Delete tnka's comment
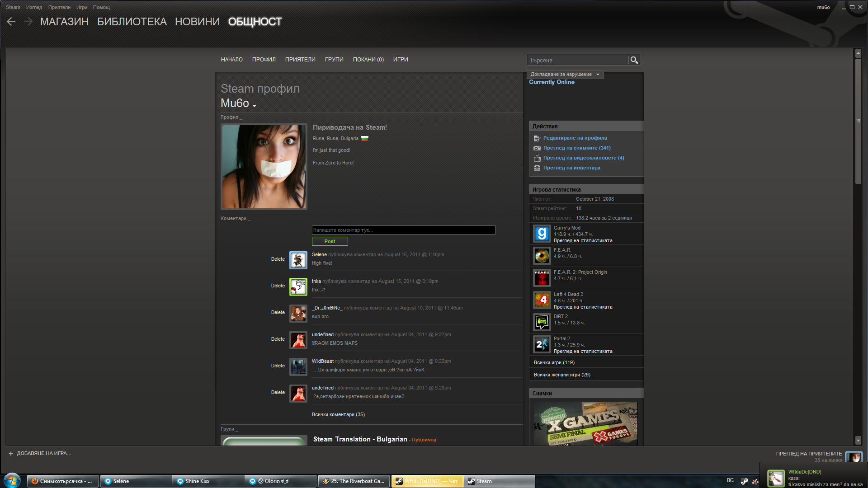Screen dimensions: 868x488 tap(278, 286)
